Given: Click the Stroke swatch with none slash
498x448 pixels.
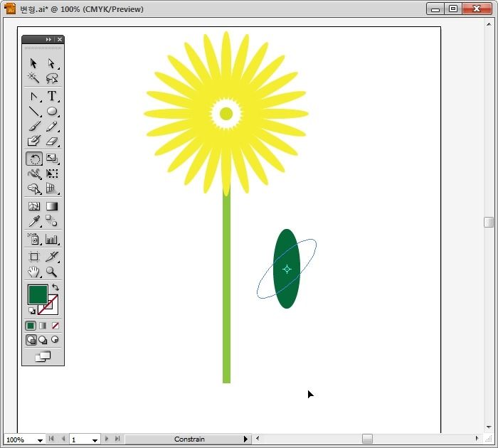Looking at the screenshot, I should (x=53, y=309).
